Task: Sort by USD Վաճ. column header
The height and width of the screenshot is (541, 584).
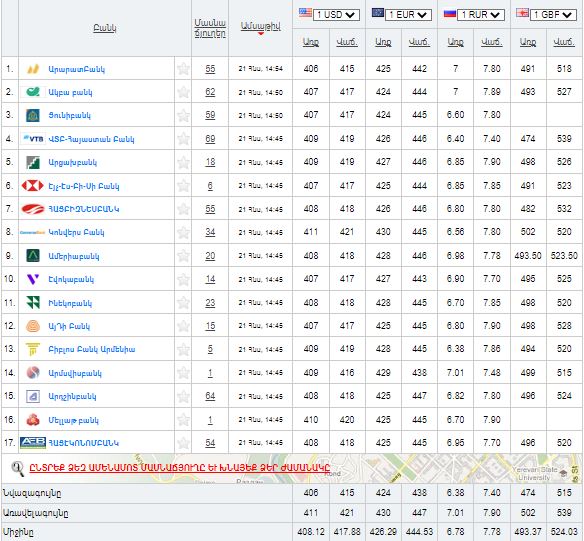Action: pos(347,42)
